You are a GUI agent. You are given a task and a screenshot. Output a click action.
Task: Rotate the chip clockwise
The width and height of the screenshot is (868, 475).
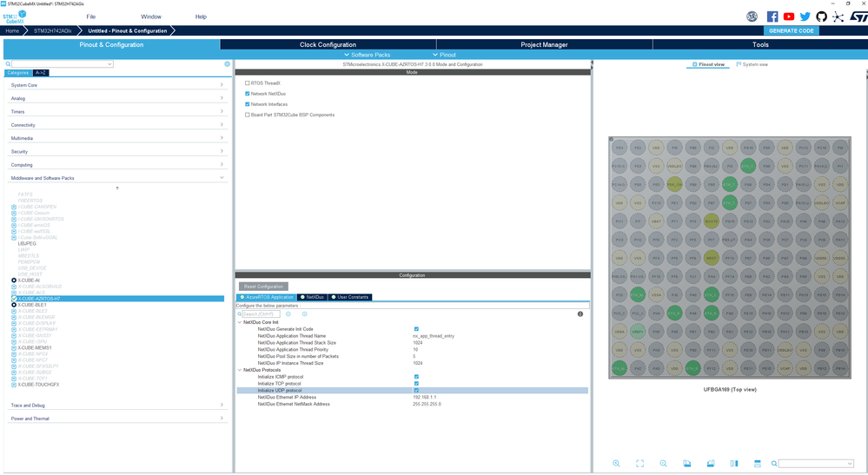coord(687,464)
